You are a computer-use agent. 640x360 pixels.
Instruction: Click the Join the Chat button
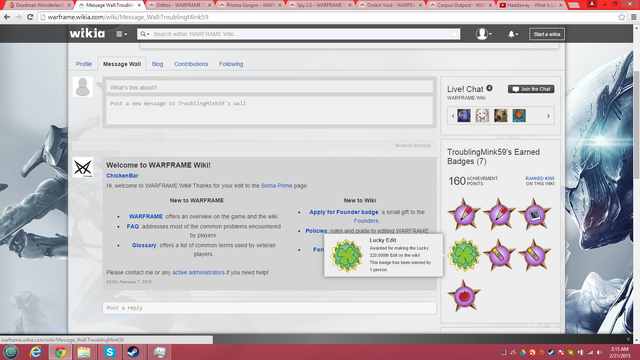tap(531, 89)
